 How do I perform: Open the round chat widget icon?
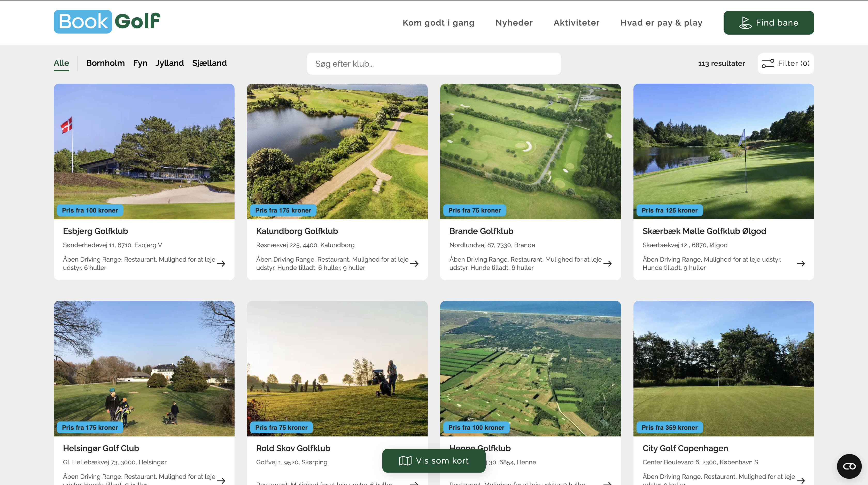point(849,466)
